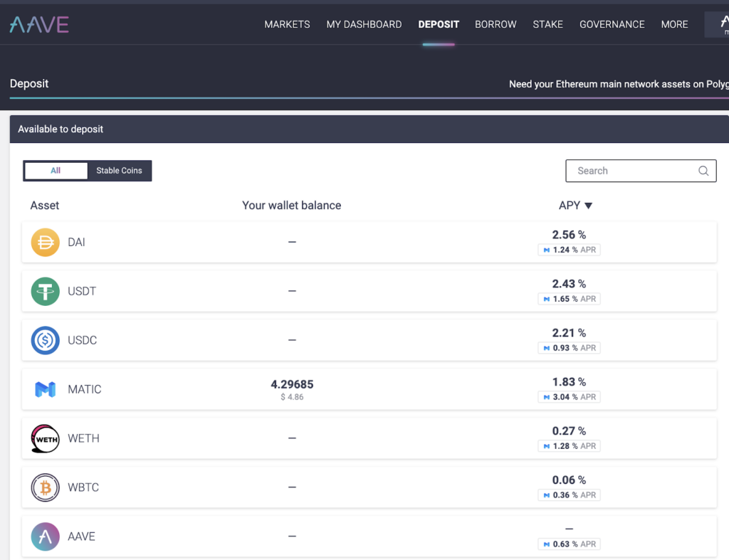Open the APY sort dropdown
The image size is (729, 560).
point(575,205)
